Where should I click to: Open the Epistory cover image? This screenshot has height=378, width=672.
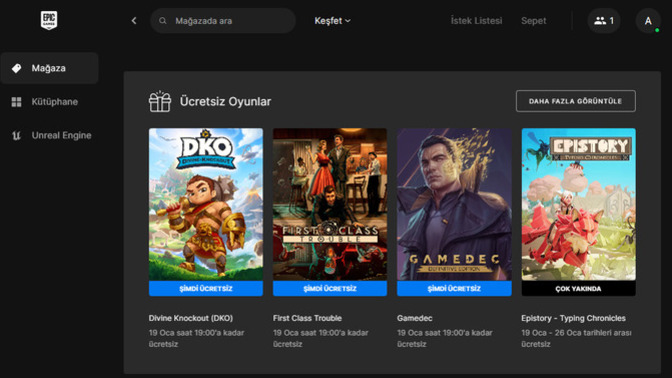click(579, 204)
